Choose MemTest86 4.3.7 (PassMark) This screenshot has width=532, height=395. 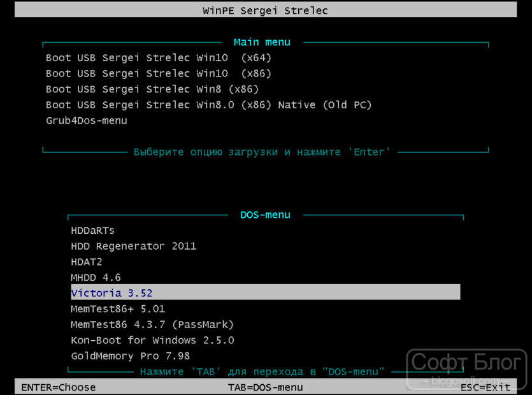coord(152,325)
